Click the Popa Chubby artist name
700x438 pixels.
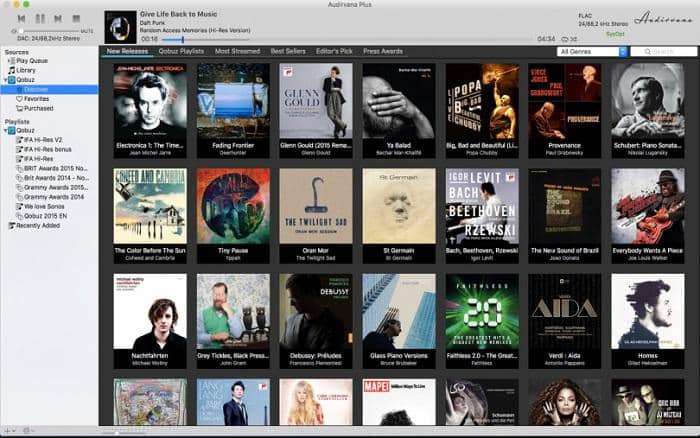482,153
